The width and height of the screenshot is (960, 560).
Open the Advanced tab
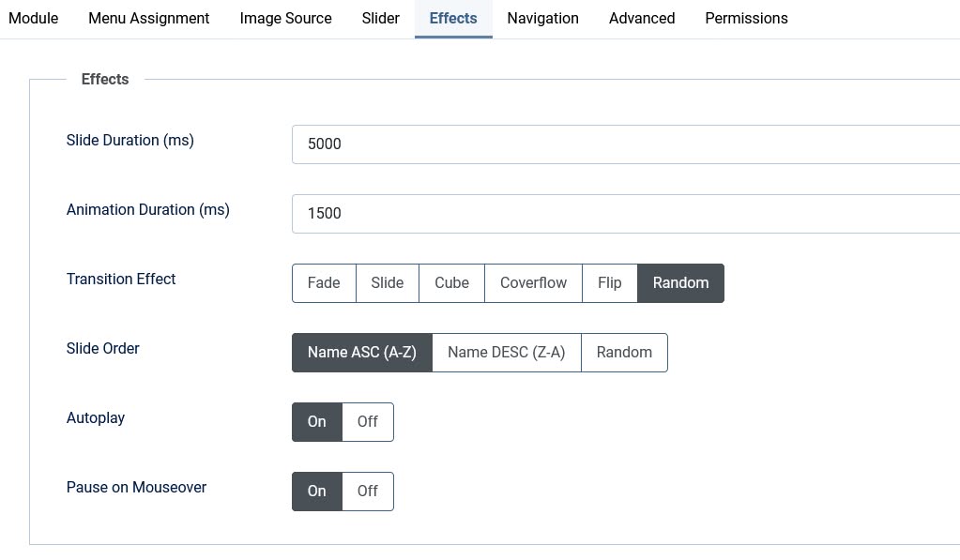pos(641,18)
